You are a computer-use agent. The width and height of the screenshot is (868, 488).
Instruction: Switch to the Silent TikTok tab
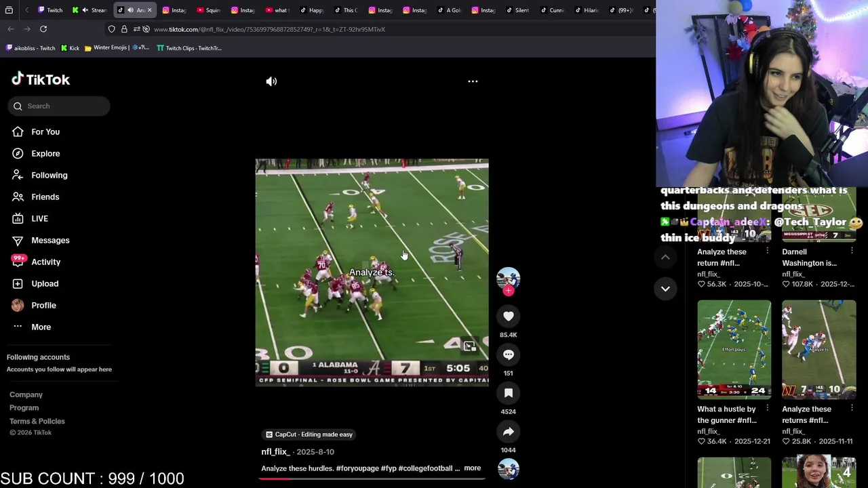518,10
